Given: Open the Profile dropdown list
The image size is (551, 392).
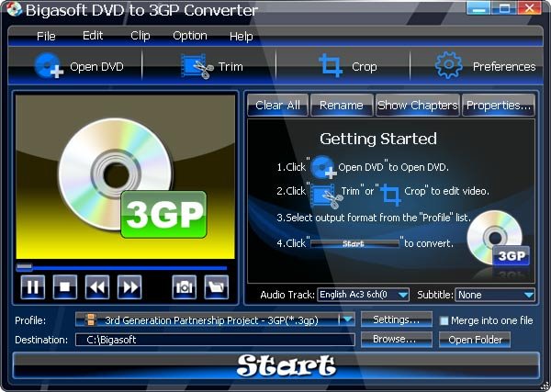Looking at the screenshot, I should click(347, 319).
